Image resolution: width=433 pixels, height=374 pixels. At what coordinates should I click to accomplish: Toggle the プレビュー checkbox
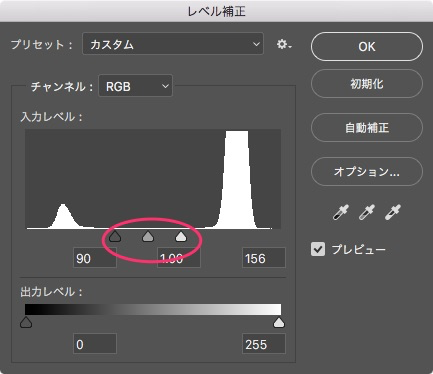pos(318,249)
